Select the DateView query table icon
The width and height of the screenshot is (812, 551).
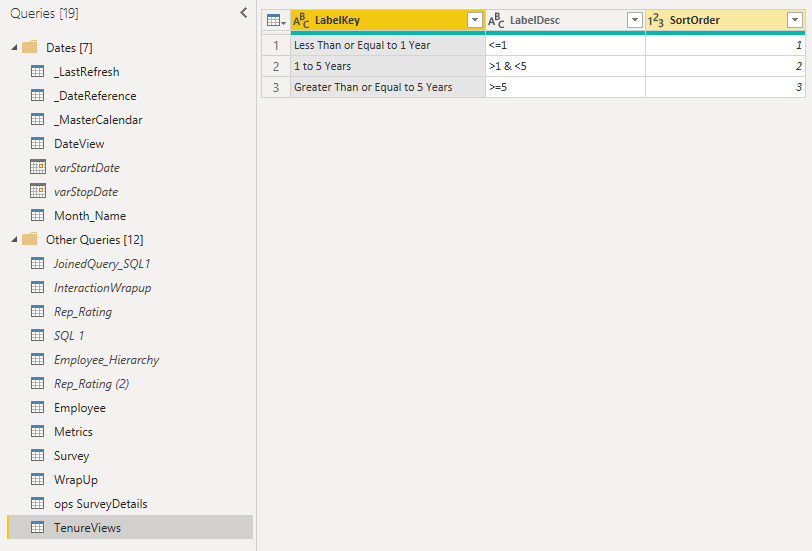38,143
